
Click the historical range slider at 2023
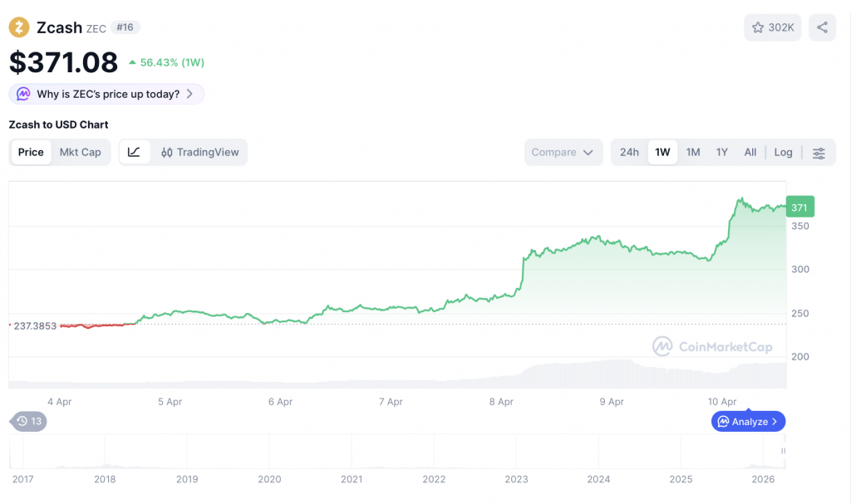[516, 454]
